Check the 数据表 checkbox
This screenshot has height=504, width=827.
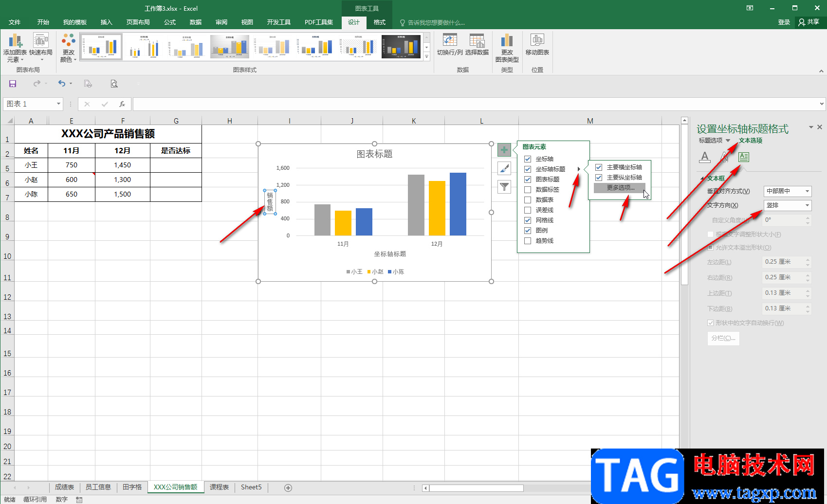[x=528, y=200]
